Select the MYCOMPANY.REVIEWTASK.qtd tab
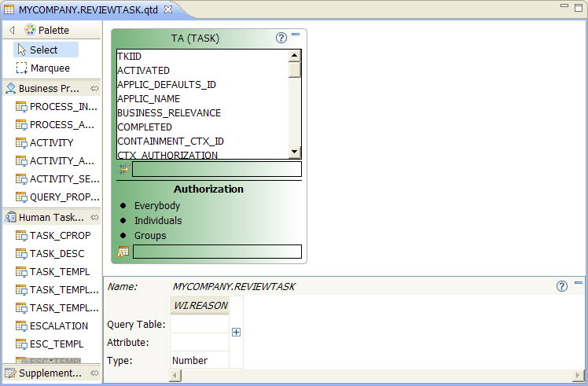Viewport: 588px width, 386px height. [x=88, y=9]
